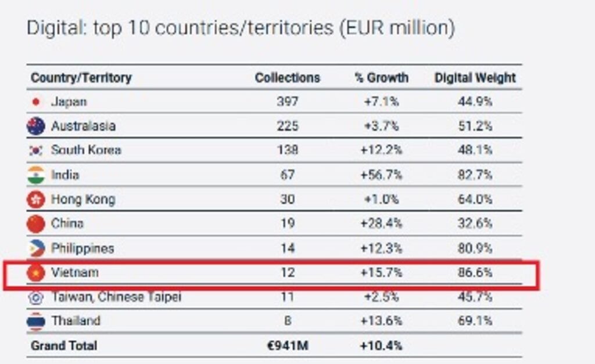Select the Collections column header
595x364 pixels.
click(x=287, y=78)
